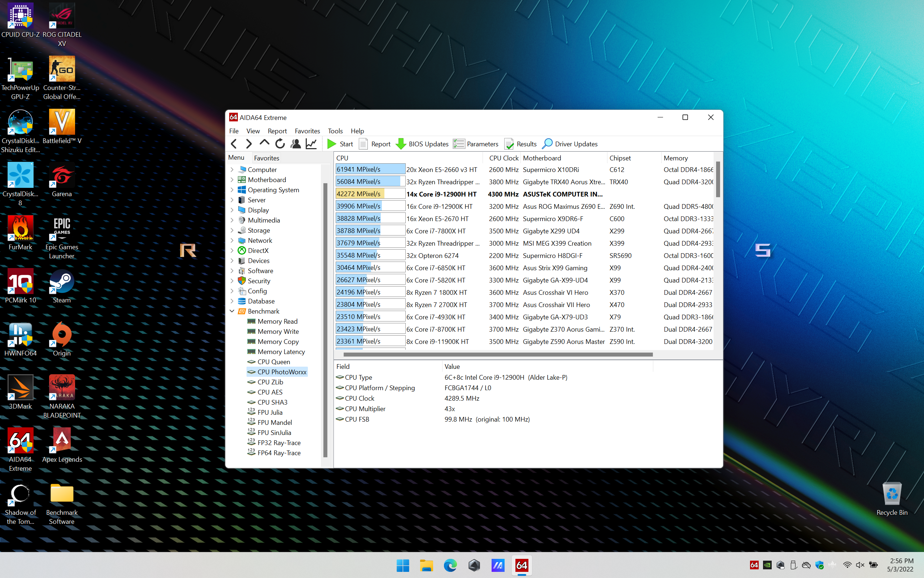Image resolution: width=924 pixels, height=578 pixels.
Task: Click the AIDA64 system tray icon
Action: pos(754,565)
